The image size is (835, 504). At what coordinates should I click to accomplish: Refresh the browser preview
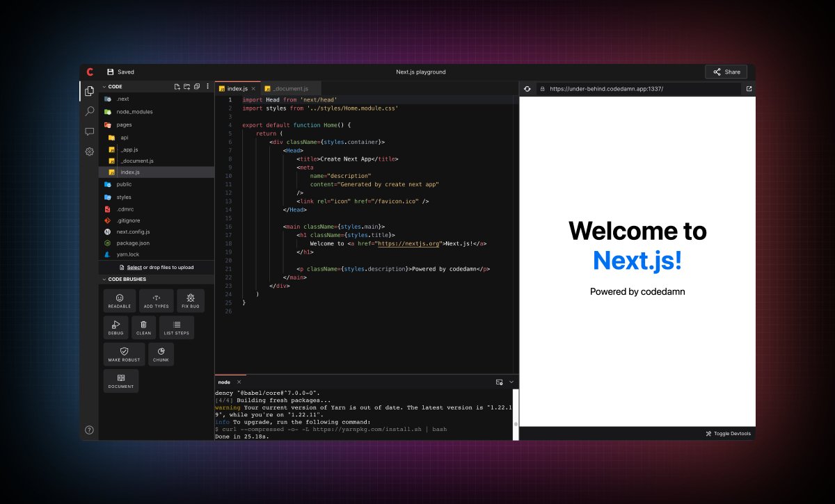tap(527, 89)
